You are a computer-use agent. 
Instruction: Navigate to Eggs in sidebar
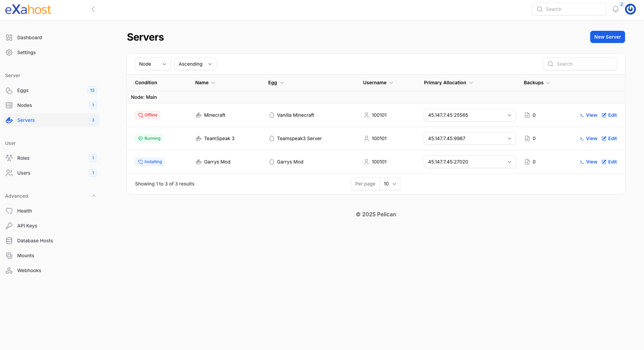tap(23, 90)
